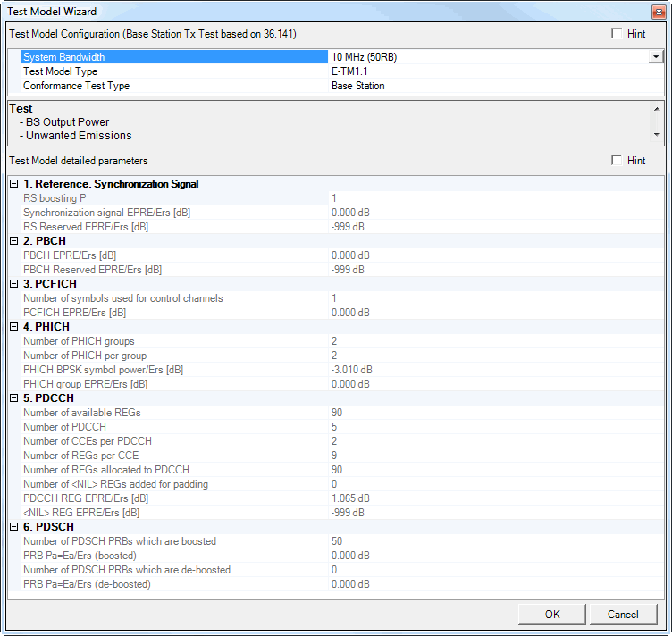Select the Number of PHICH groups row
The image size is (672, 636).
click(341, 341)
